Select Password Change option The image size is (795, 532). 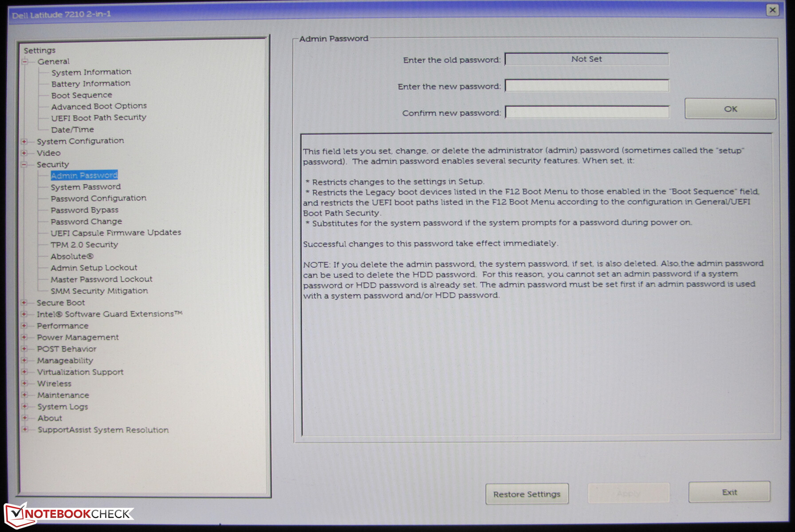pyautogui.click(x=86, y=221)
